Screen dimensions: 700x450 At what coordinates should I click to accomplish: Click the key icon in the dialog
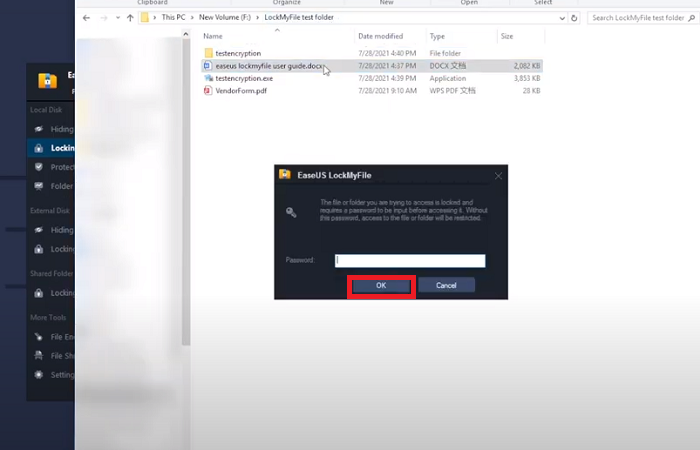291,212
